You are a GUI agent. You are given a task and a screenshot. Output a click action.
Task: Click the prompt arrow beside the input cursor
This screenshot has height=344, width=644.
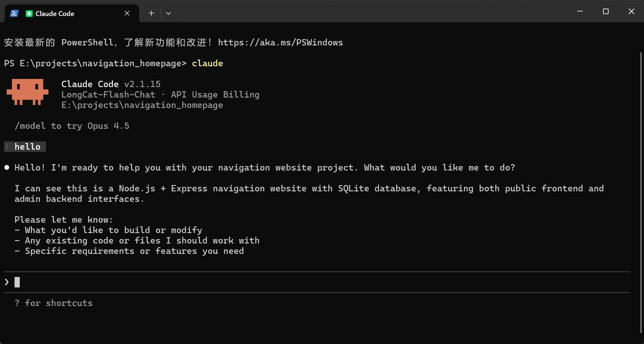(x=6, y=282)
